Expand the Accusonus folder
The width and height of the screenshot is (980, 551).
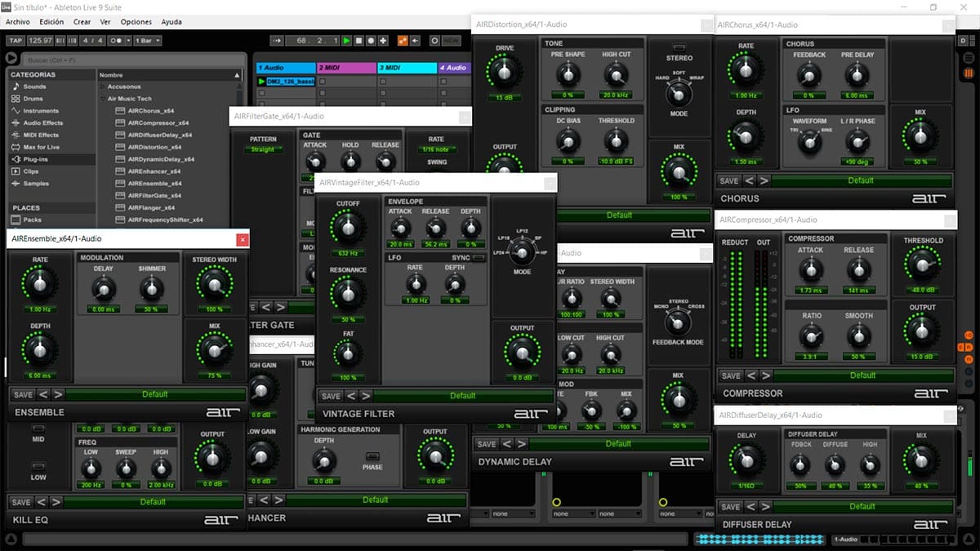[x=102, y=87]
